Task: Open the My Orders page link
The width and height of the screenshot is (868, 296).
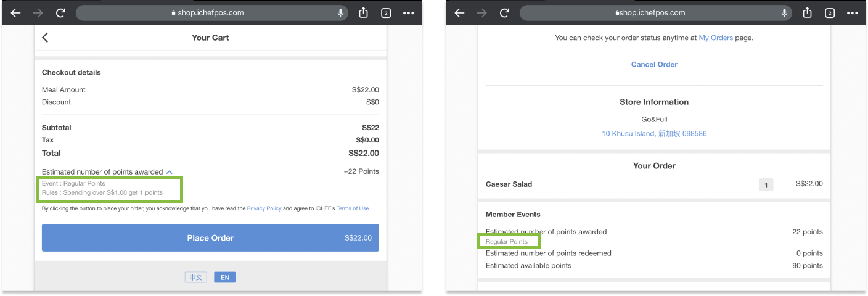Action: [716, 38]
